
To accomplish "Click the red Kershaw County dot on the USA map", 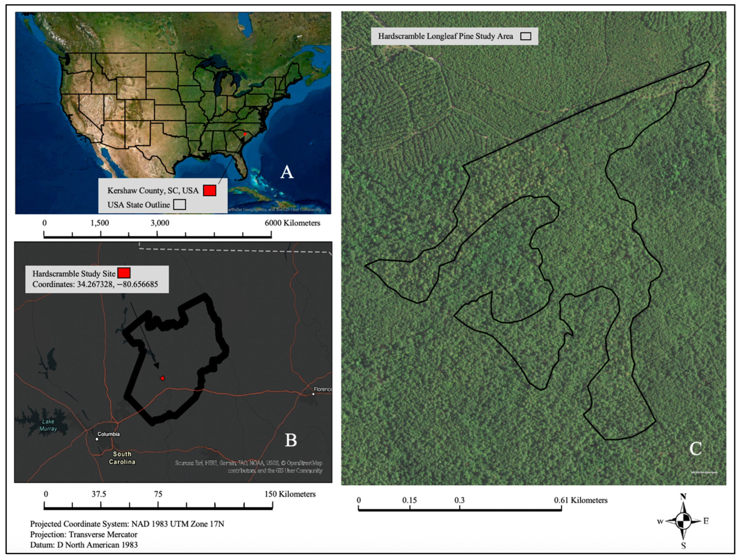I will pos(245,134).
